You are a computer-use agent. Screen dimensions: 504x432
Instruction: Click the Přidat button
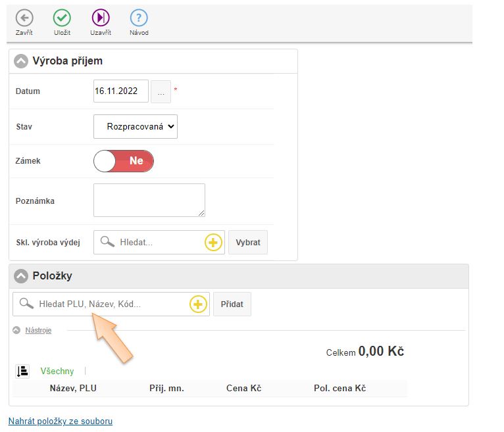coord(232,304)
